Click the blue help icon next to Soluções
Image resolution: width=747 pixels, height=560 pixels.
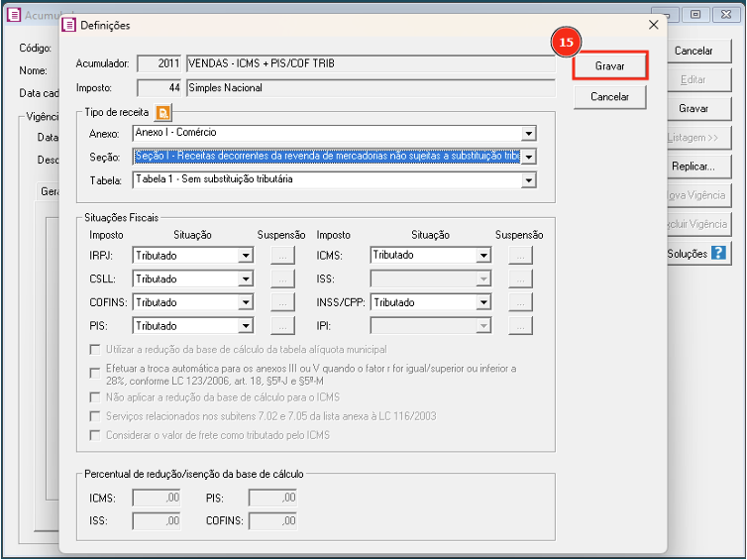point(719,254)
